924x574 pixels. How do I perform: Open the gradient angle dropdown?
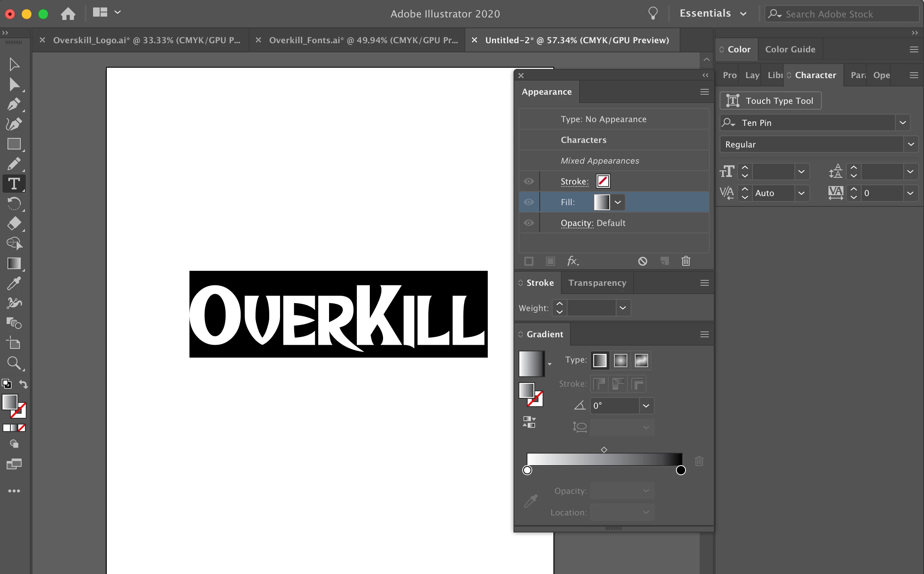[646, 406]
